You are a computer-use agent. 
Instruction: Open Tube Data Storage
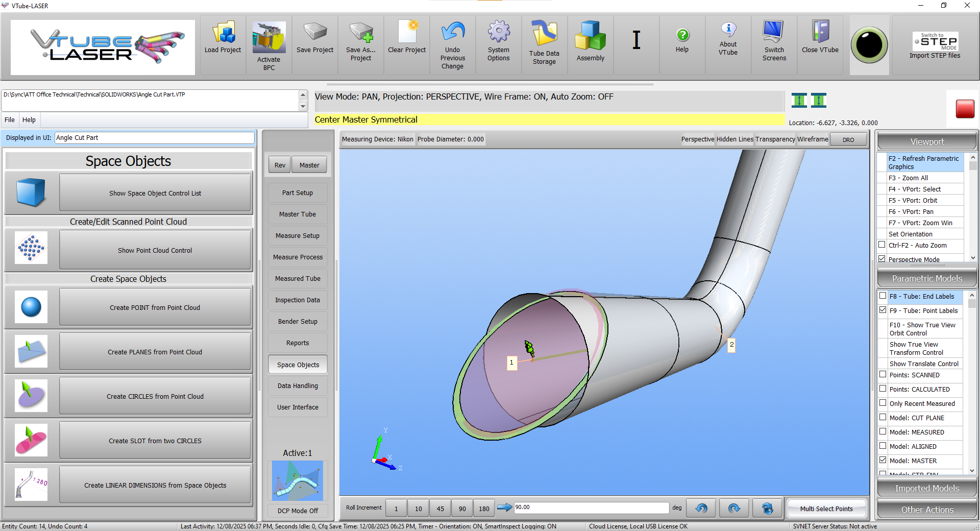pyautogui.click(x=544, y=35)
